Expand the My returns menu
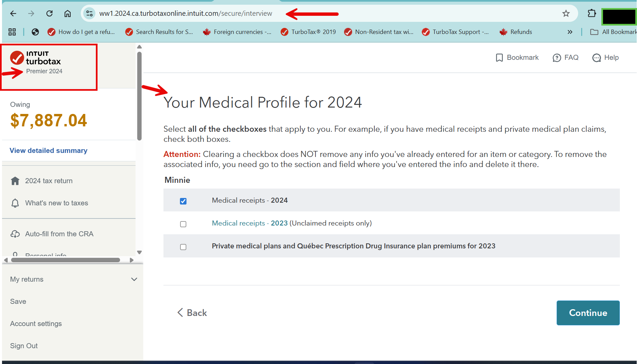Screen dimensions: 637x364 [x=134, y=279]
